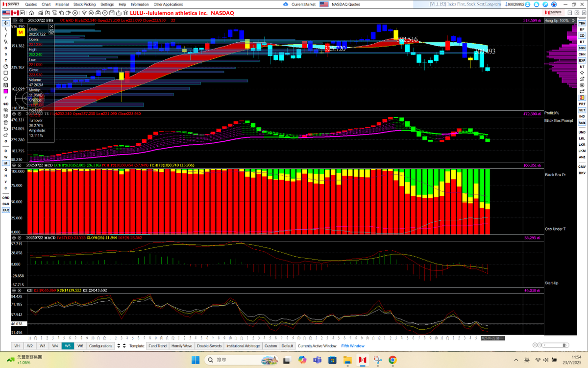Click the SGN button in right sidebar

click(582, 48)
